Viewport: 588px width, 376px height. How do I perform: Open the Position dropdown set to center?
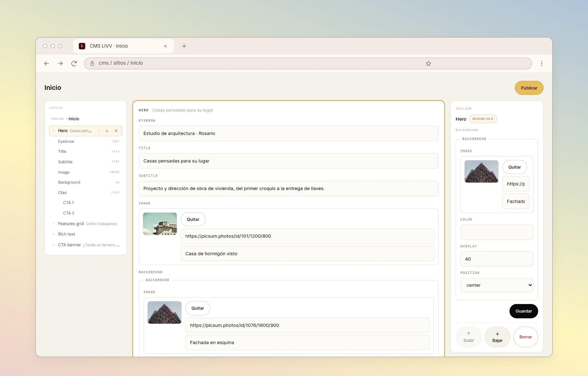pos(497,285)
